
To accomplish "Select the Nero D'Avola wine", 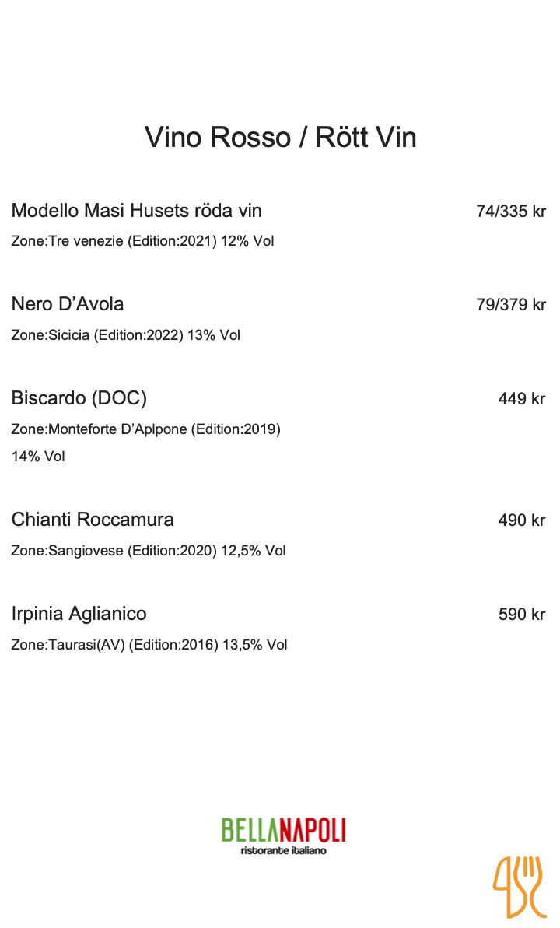I will (68, 304).
